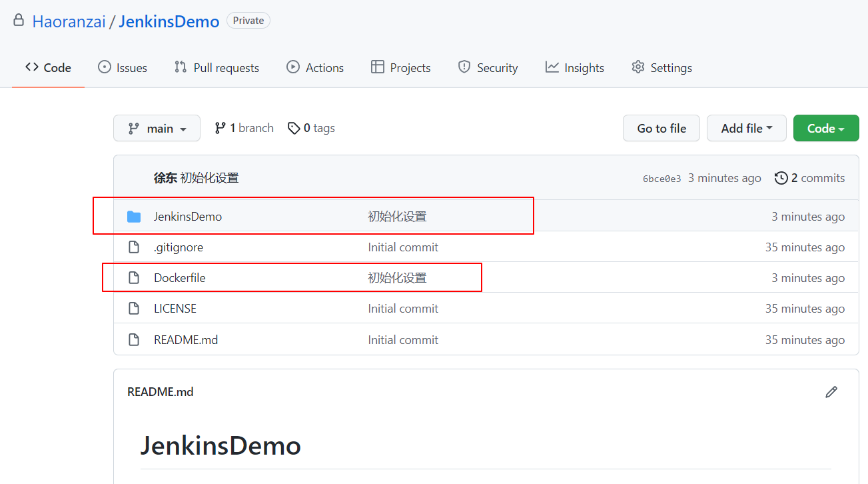Click '3 minutes ago' on the JenkinsDemo folder row
868x484 pixels.
(809, 217)
